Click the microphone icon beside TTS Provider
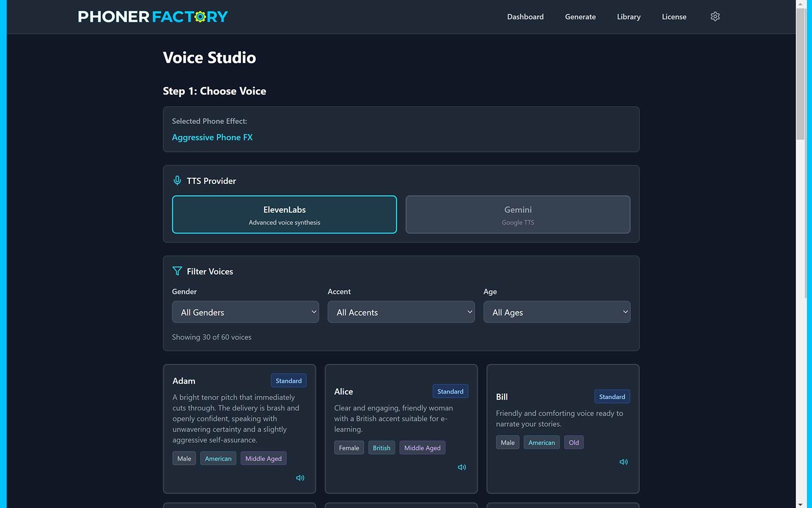This screenshot has height=508, width=812. coord(177,180)
